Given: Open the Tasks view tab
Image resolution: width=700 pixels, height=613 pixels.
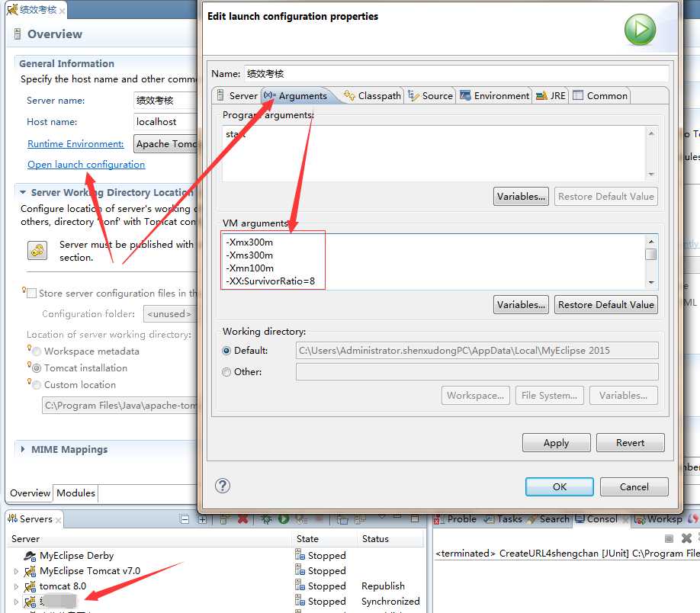Looking at the screenshot, I should 503,519.
